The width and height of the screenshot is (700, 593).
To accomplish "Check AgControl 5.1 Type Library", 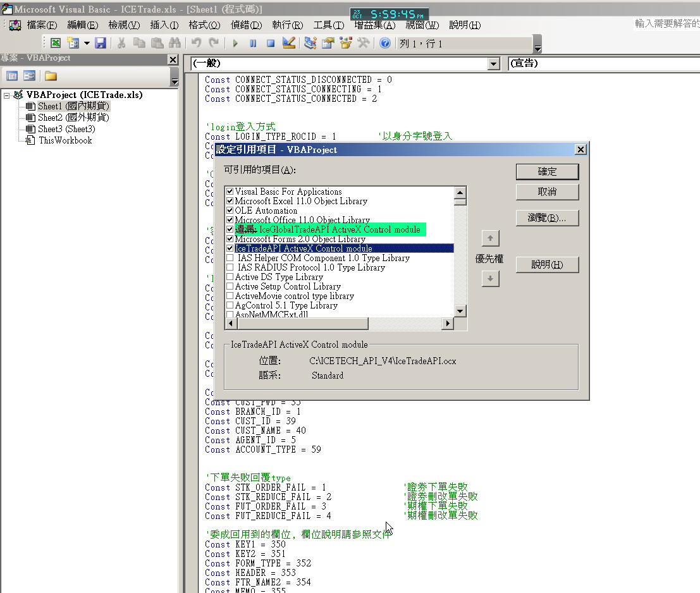I will [x=230, y=305].
